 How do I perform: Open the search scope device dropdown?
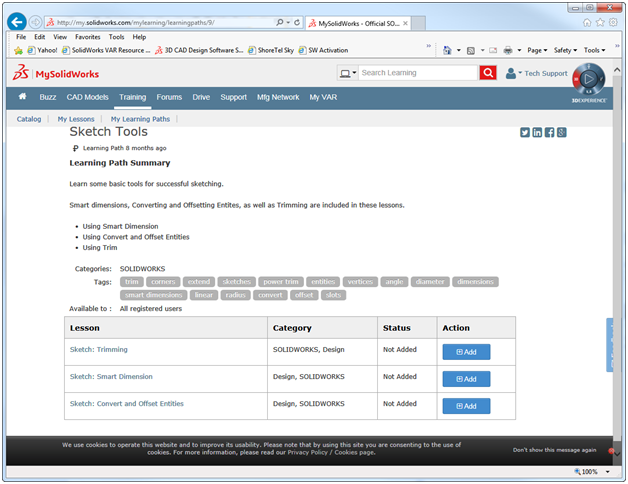[x=348, y=73]
